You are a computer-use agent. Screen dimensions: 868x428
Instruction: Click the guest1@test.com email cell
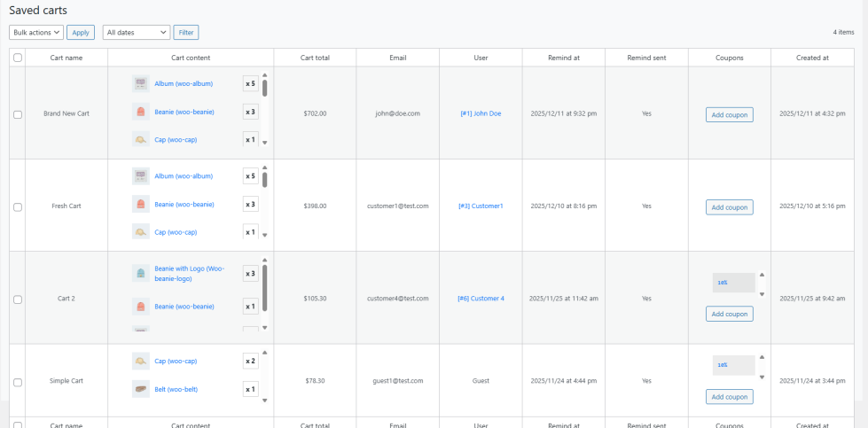398,380
